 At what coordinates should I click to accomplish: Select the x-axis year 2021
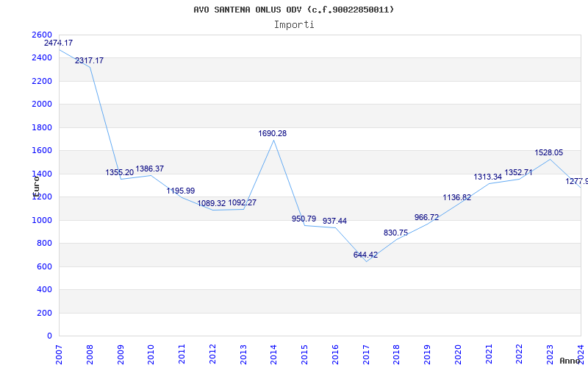tap(489, 354)
